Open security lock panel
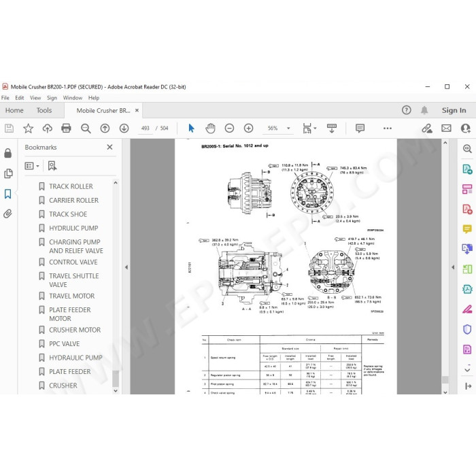The height and width of the screenshot is (476, 476). coord(8,153)
